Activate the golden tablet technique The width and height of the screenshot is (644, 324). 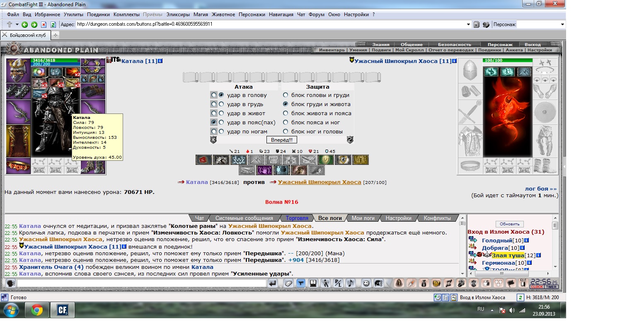coord(361,160)
